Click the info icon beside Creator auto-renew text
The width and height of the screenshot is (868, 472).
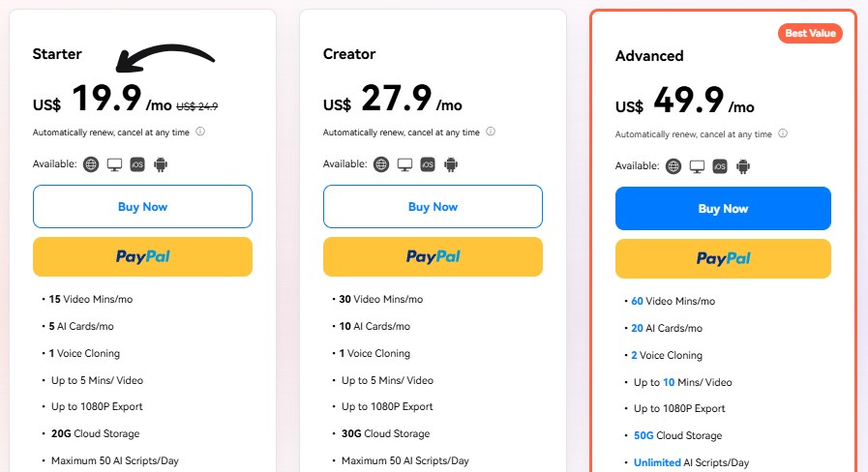click(x=490, y=132)
